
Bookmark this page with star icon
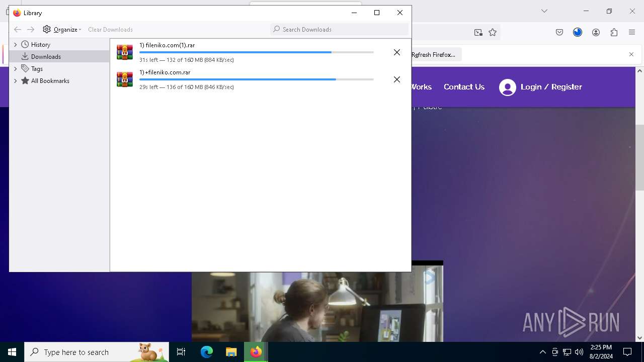(493, 33)
